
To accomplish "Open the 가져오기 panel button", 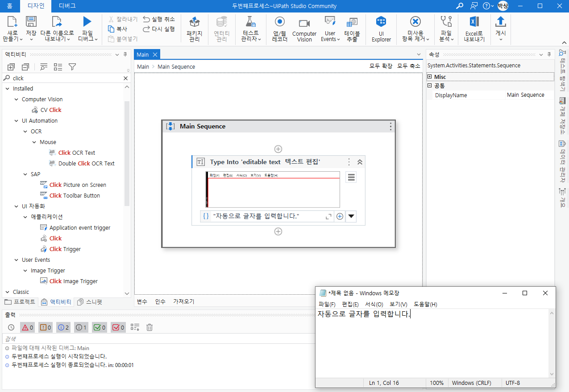I will [x=184, y=301].
